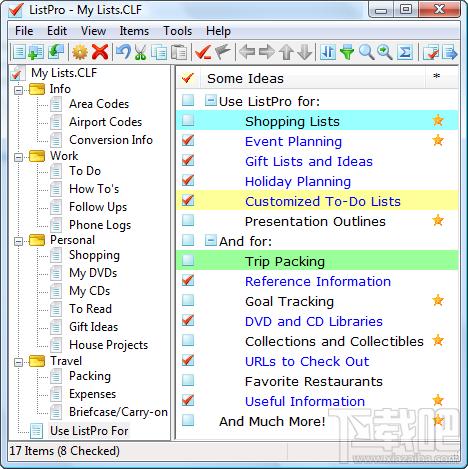Select the Airport Codes list
The width and height of the screenshot is (468, 469).
(105, 122)
